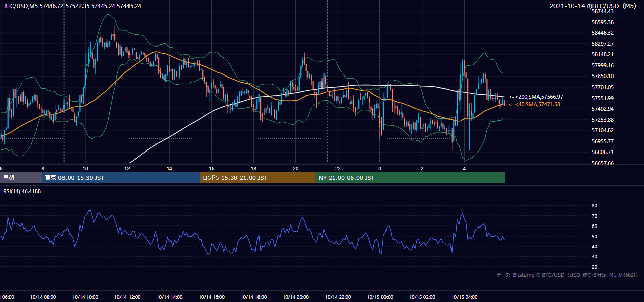The width and height of the screenshot is (644, 302).
Task: Select the 10/14 10:00 time axis label
Action: (x=85, y=297)
